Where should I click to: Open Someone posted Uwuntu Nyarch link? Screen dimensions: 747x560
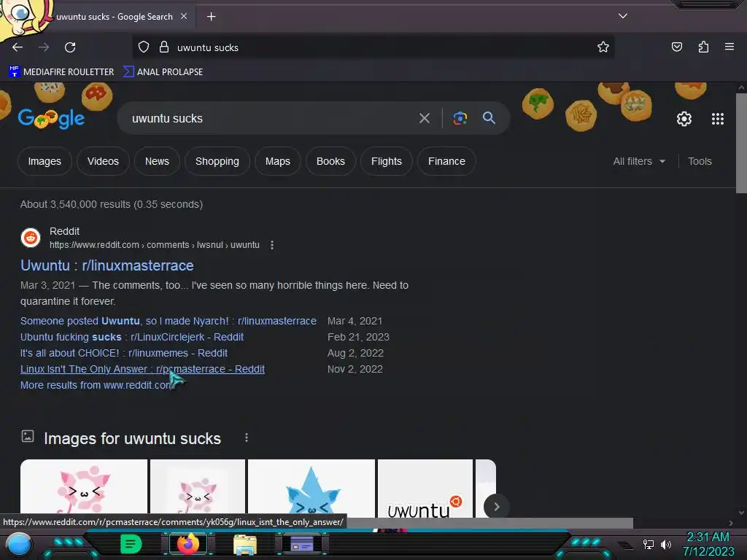pyautogui.click(x=169, y=321)
